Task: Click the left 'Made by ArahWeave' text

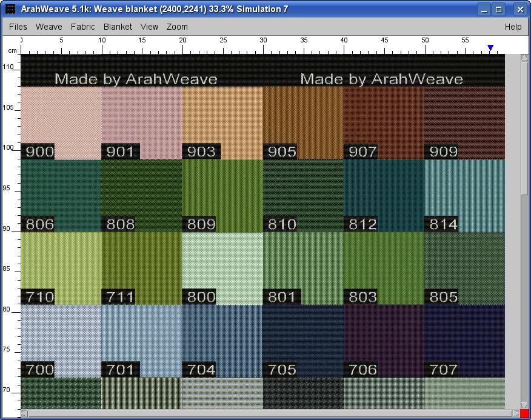Action: tap(136, 79)
